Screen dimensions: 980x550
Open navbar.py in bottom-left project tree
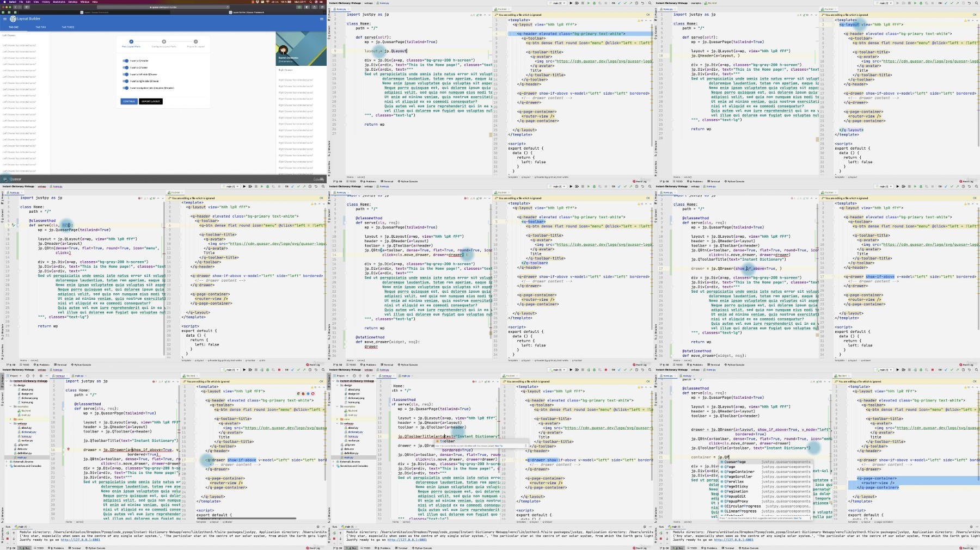point(26,440)
